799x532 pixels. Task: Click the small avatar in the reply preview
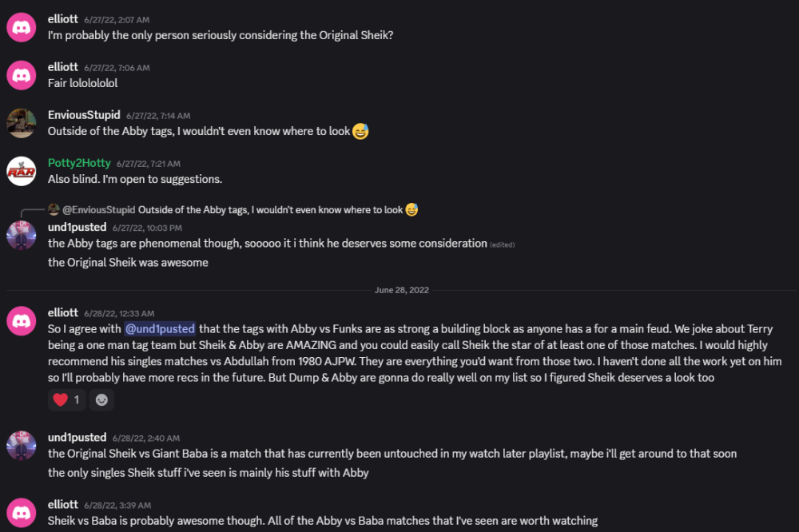click(x=54, y=210)
